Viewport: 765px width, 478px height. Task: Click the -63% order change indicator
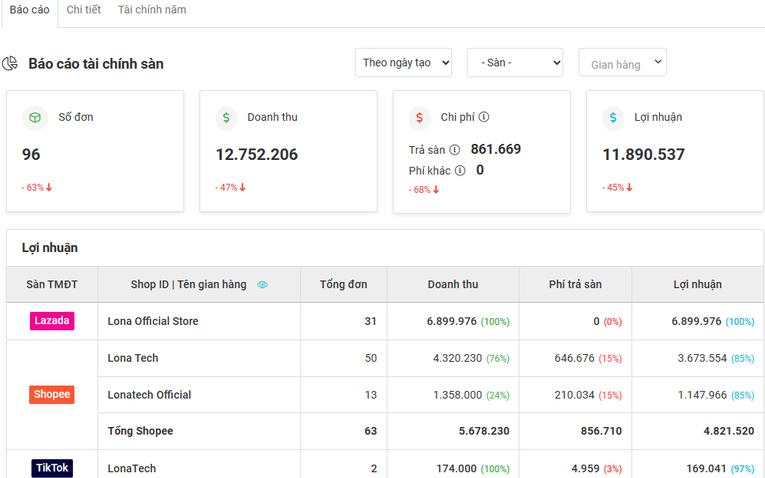click(x=37, y=187)
